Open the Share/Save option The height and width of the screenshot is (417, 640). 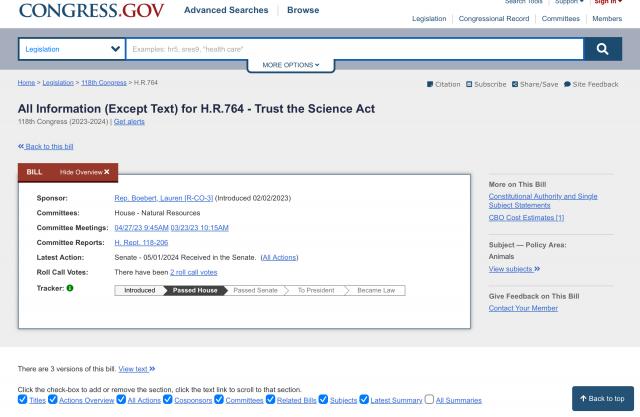(x=516, y=84)
